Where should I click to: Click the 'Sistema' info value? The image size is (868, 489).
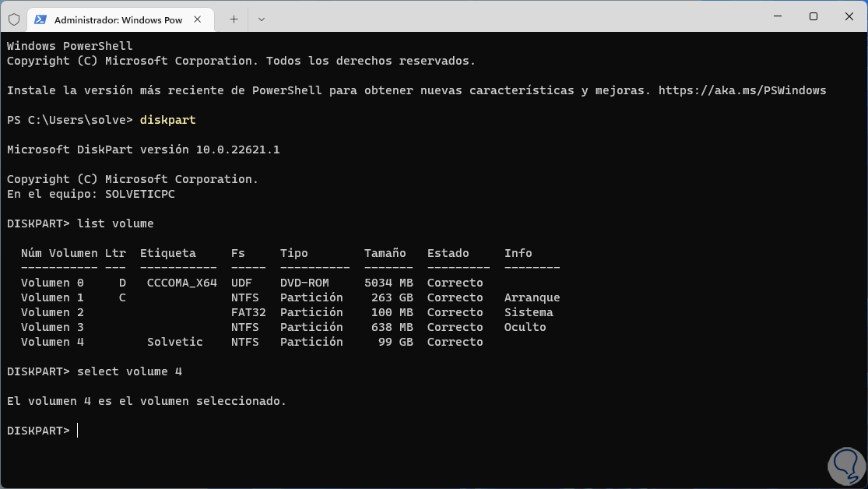(x=529, y=312)
